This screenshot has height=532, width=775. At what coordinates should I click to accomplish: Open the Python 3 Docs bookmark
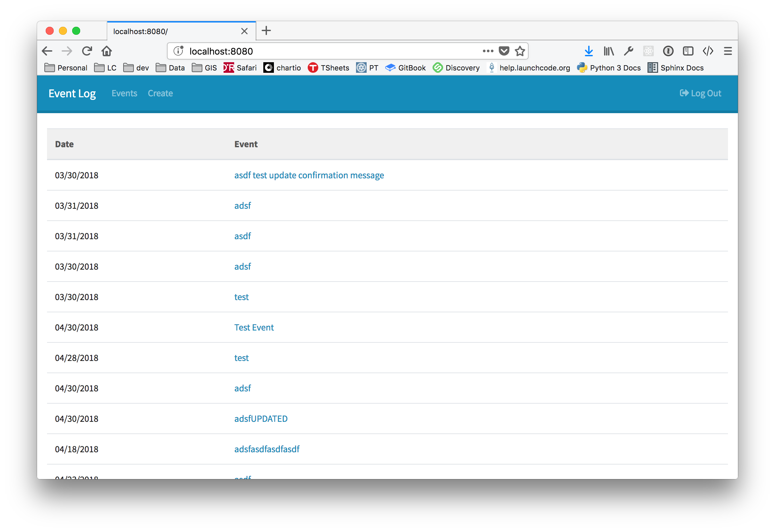pos(609,68)
